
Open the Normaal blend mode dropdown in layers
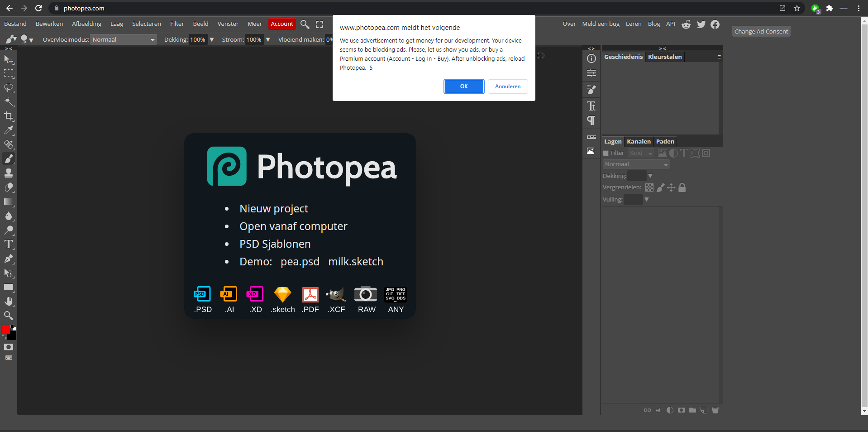[635, 164]
